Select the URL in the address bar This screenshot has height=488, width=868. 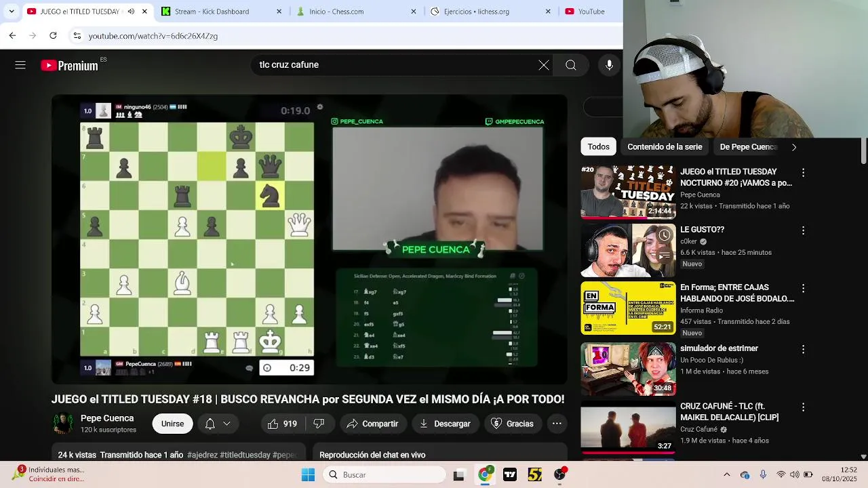coord(153,36)
